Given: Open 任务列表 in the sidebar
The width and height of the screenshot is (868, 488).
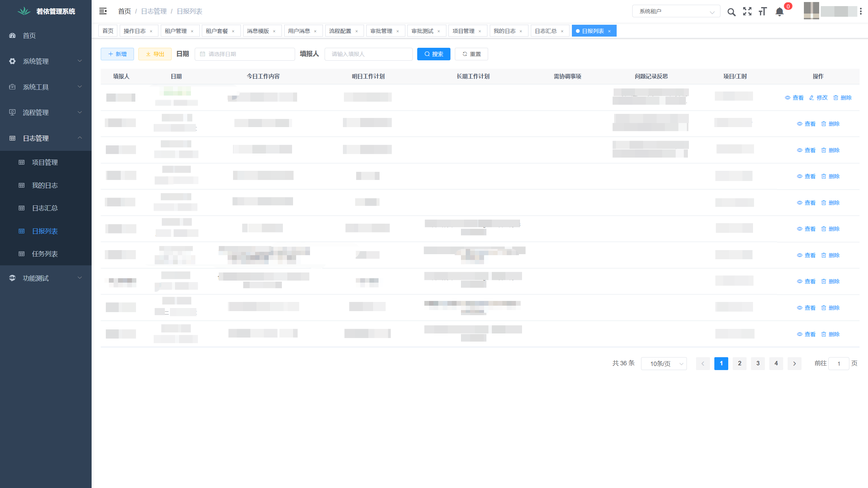Looking at the screenshot, I should pos(45,254).
